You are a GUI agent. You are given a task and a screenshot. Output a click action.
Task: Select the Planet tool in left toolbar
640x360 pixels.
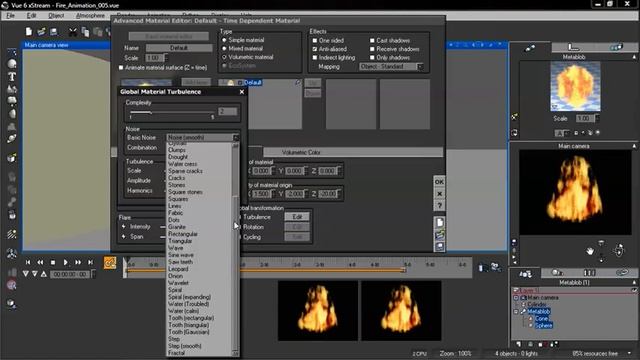click(x=12, y=139)
